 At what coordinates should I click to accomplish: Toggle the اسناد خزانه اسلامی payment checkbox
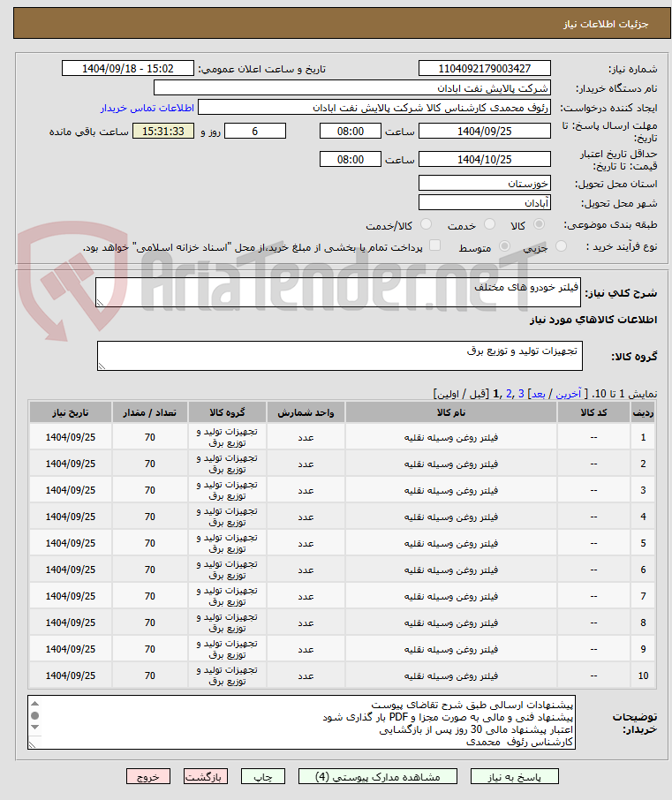coord(434,246)
